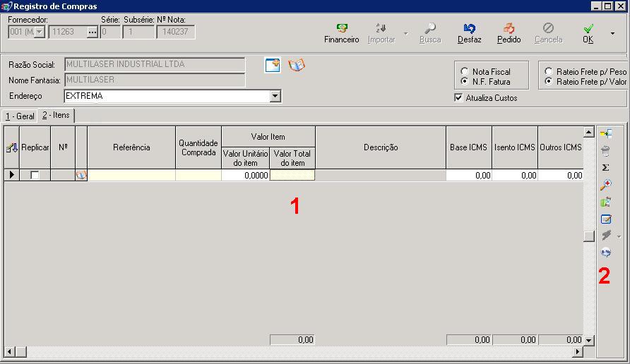Click the horizontal scroll left arrow
Image resolution: width=630 pixels, height=364 pixels.
(9, 352)
